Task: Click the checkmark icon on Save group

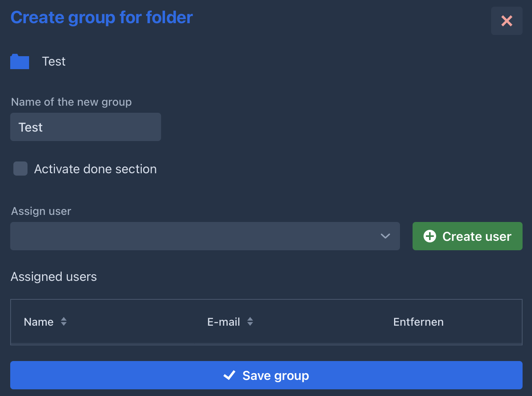Action: pyautogui.click(x=229, y=376)
